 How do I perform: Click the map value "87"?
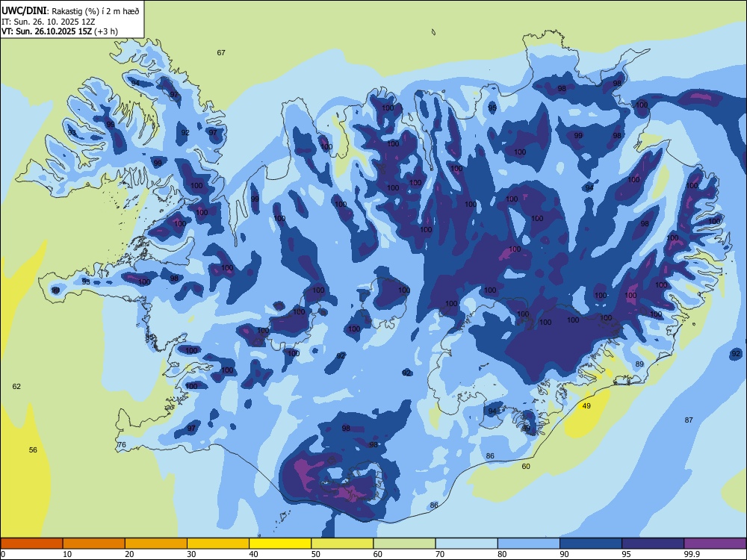[x=689, y=420]
